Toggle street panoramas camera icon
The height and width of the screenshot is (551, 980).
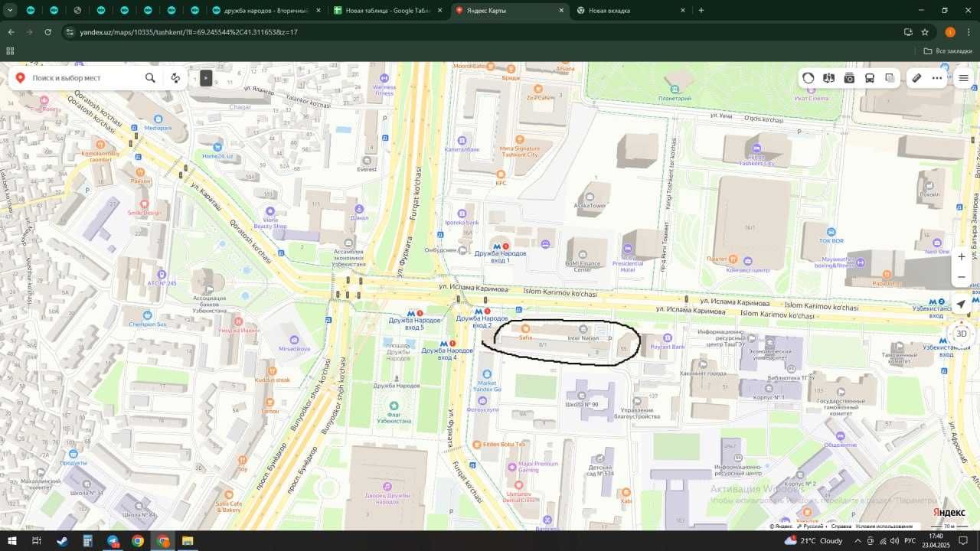849,78
